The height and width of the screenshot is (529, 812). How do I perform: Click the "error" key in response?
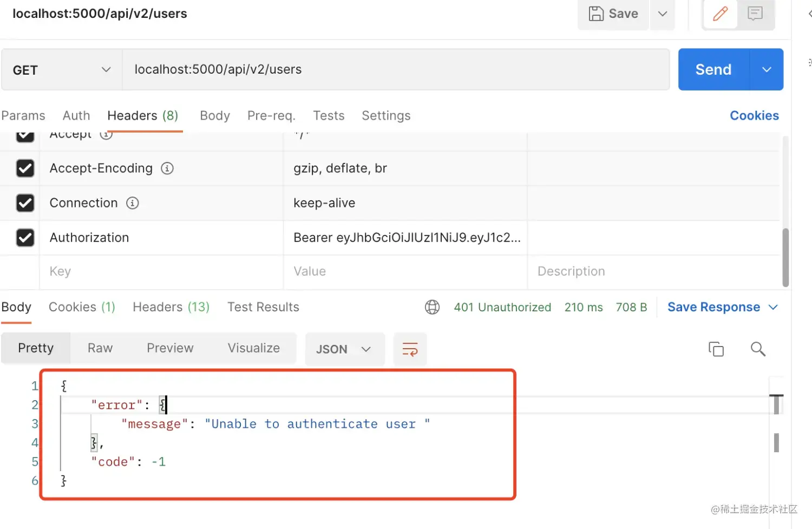[116, 405]
